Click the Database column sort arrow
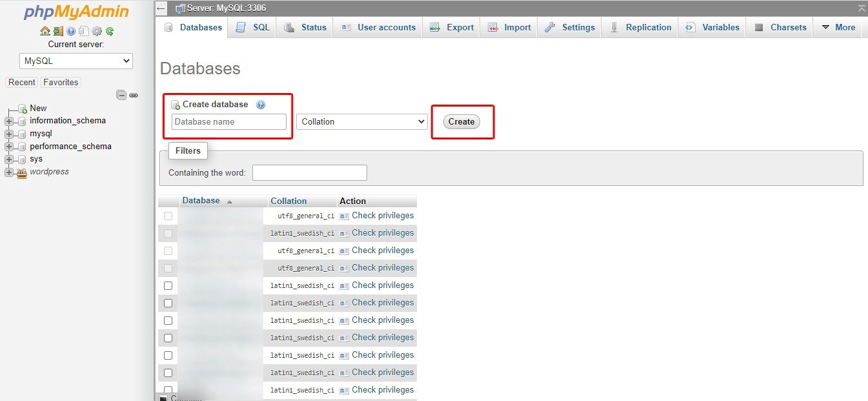 pos(230,201)
